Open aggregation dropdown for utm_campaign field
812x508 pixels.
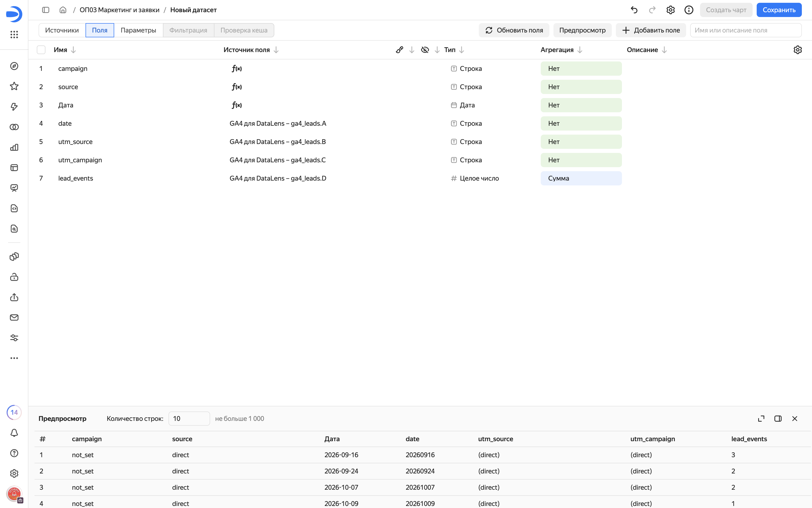point(581,160)
